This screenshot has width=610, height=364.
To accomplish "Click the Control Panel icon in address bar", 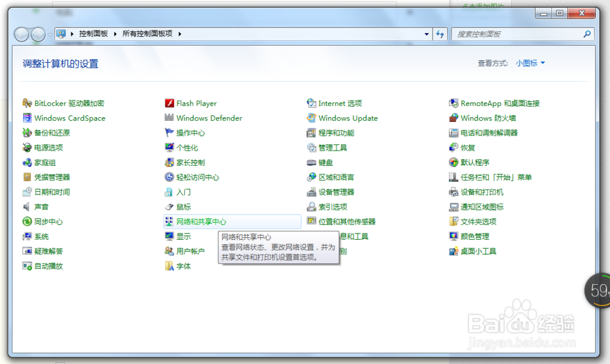I will (x=61, y=34).
